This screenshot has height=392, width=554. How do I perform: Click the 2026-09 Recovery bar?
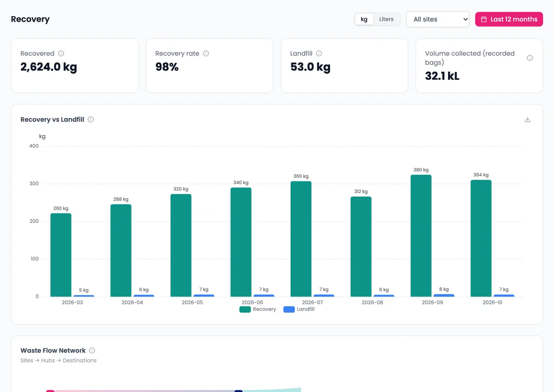point(421,235)
